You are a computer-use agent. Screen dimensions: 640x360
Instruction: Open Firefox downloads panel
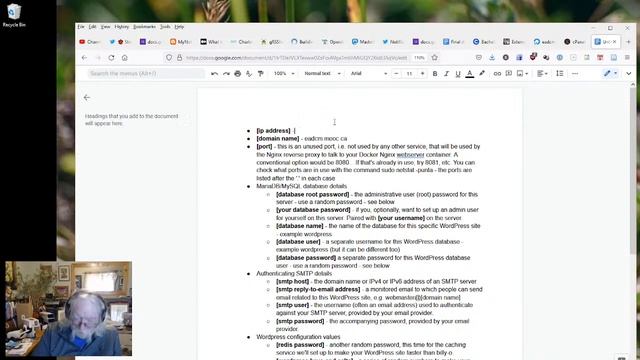coord(492,58)
